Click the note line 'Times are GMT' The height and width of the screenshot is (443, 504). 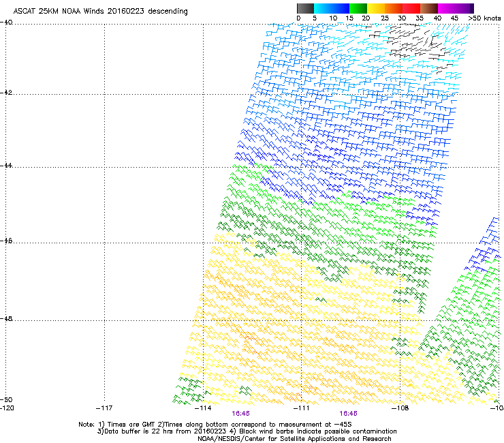point(131,425)
